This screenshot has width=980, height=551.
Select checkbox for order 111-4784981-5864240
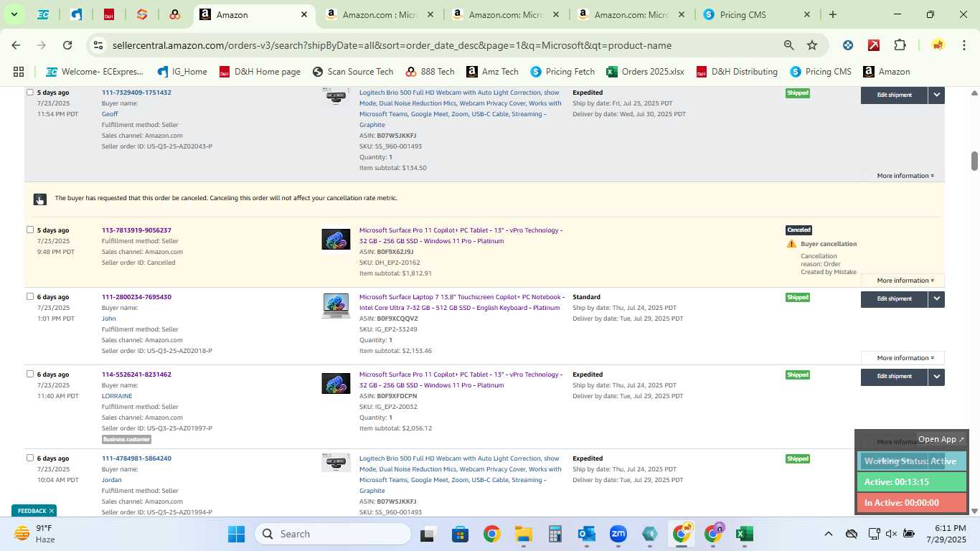(30, 458)
